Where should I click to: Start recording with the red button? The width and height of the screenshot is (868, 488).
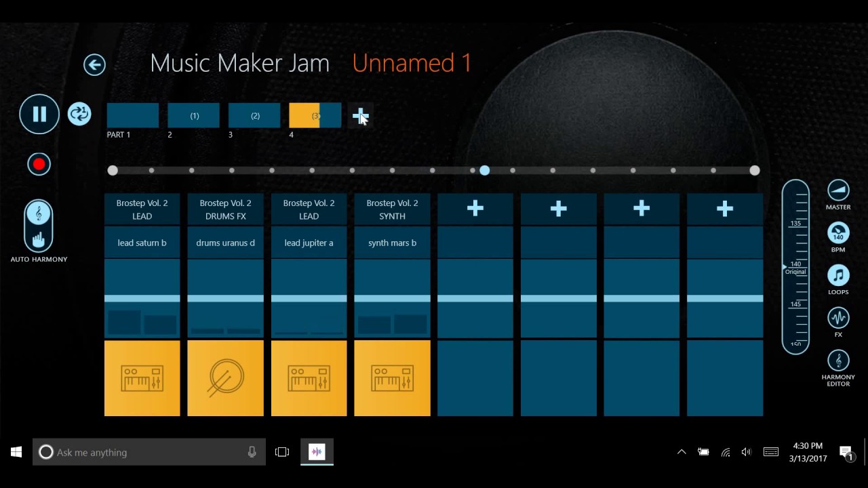[x=39, y=164]
